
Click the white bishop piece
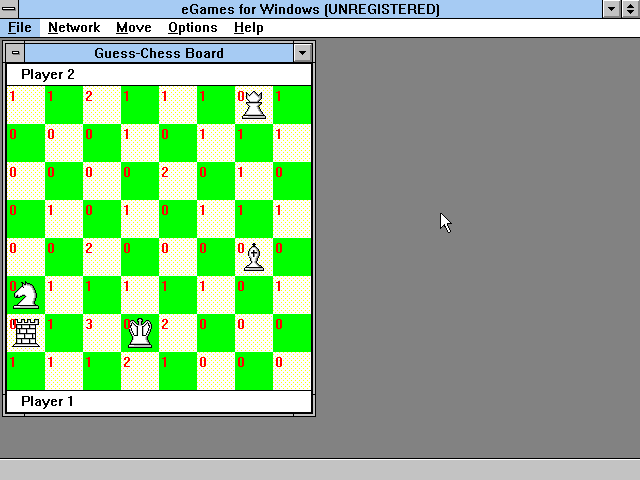(x=254, y=257)
